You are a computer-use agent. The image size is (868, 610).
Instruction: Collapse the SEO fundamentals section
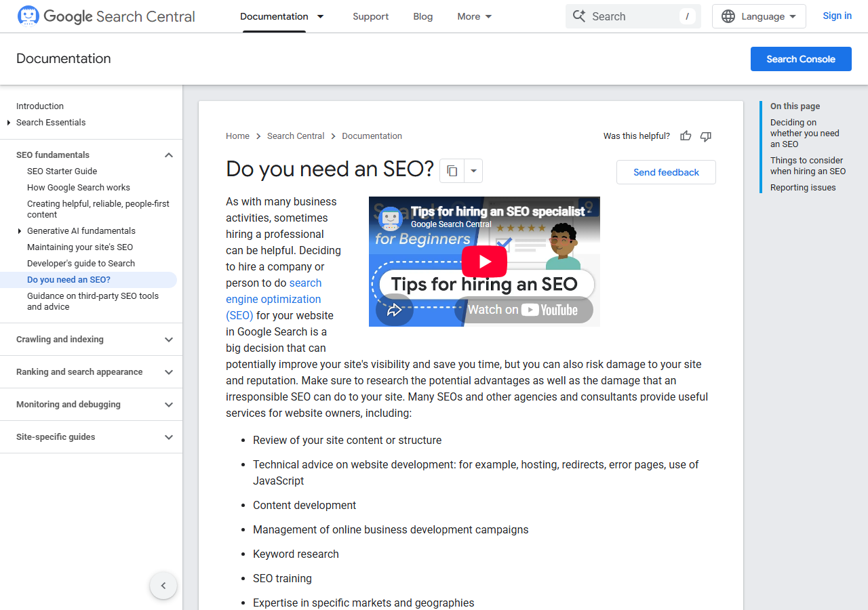(169, 155)
